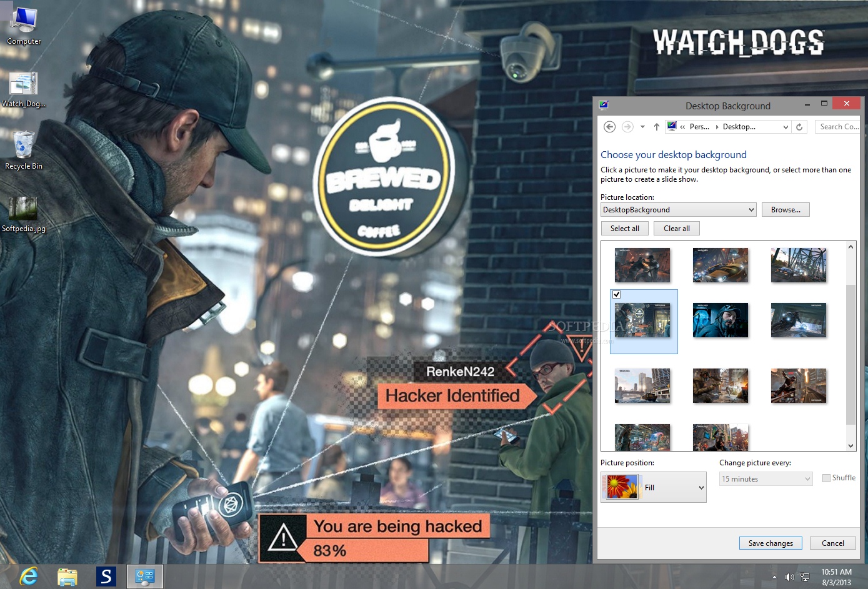Uncheck the selected wallpaper checkbox
This screenshot has height=589, width=868.
(616, 294)
